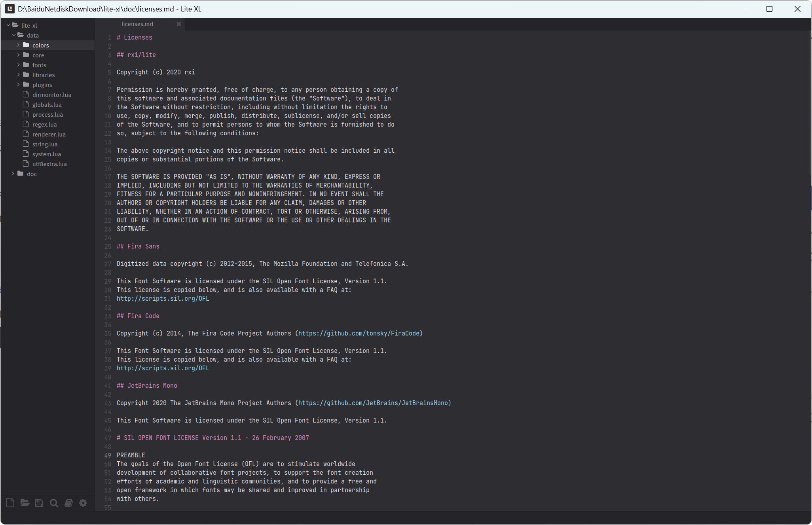Screen dimensions: 812x525
Task: Open settings via the gear icon
Action: 83,503
